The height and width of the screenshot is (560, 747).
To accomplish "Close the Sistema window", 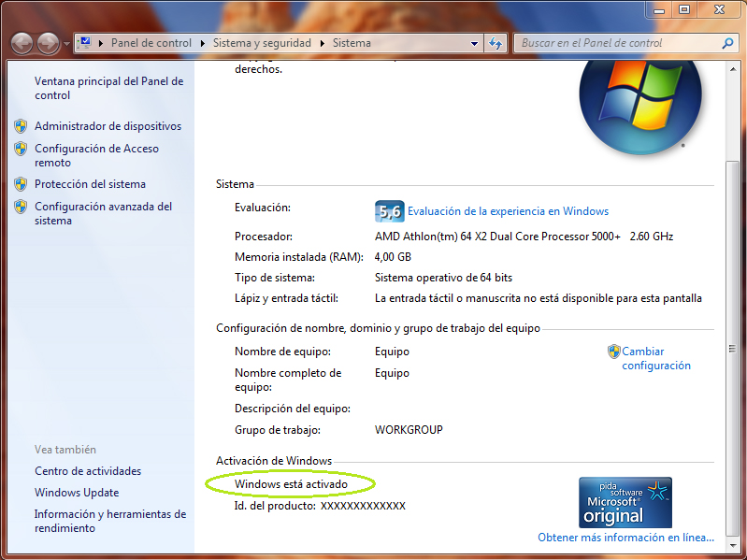I will (x=719, y=9).
